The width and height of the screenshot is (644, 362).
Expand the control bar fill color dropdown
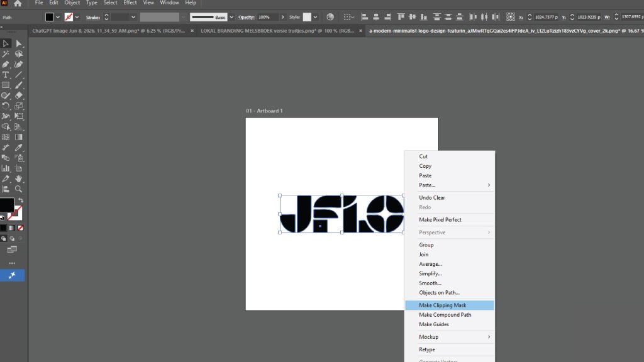(58, 17)
